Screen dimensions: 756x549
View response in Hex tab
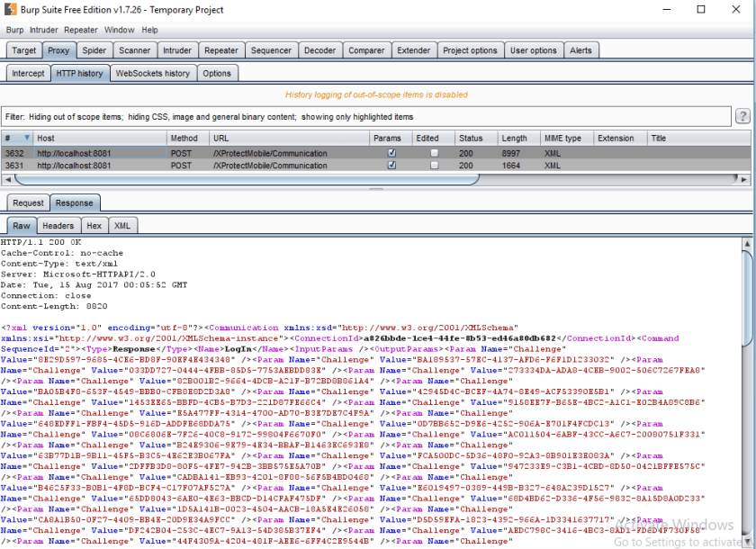point(94,226)
